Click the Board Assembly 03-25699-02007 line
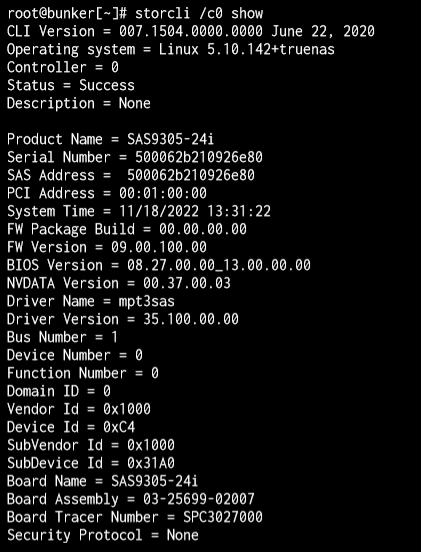421x552 pixels. pos(131,499)
